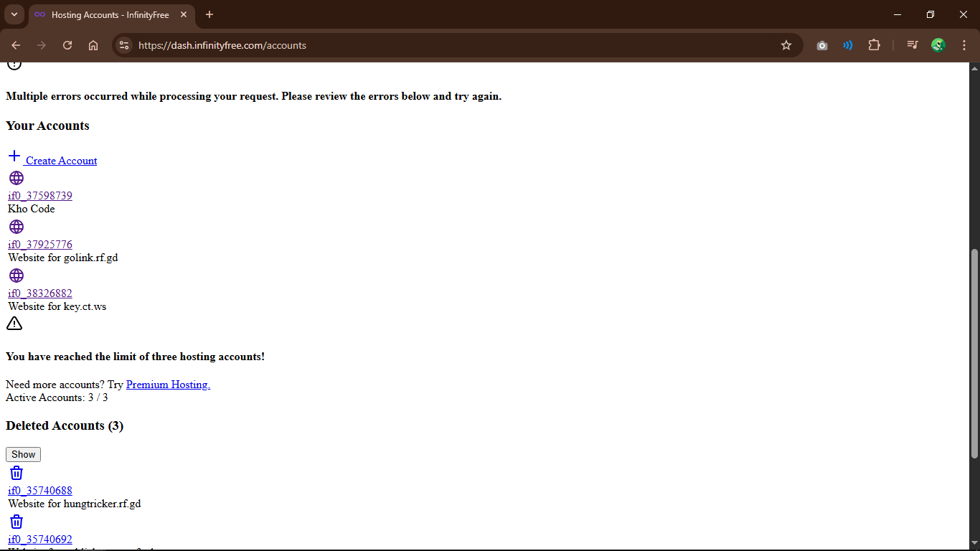Open hosting account if0_37598739
Viewport: 980px width, 551px height.
click(x=40, y=196)
